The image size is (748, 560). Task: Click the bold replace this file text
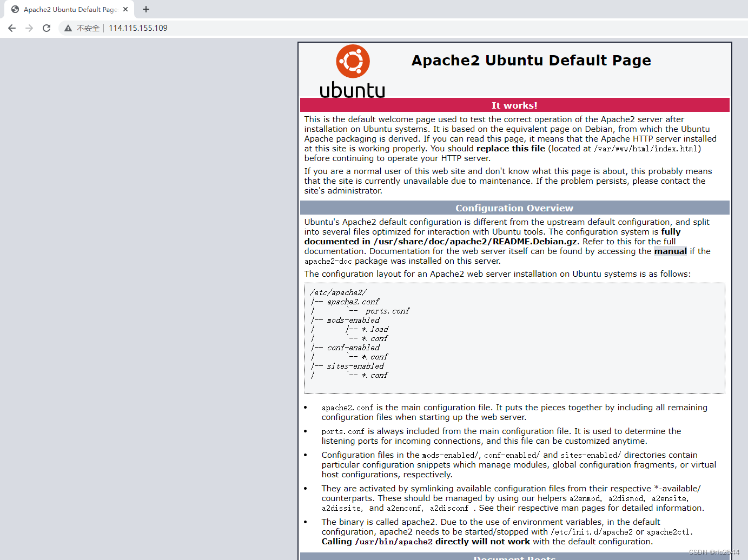pos(510,148)
